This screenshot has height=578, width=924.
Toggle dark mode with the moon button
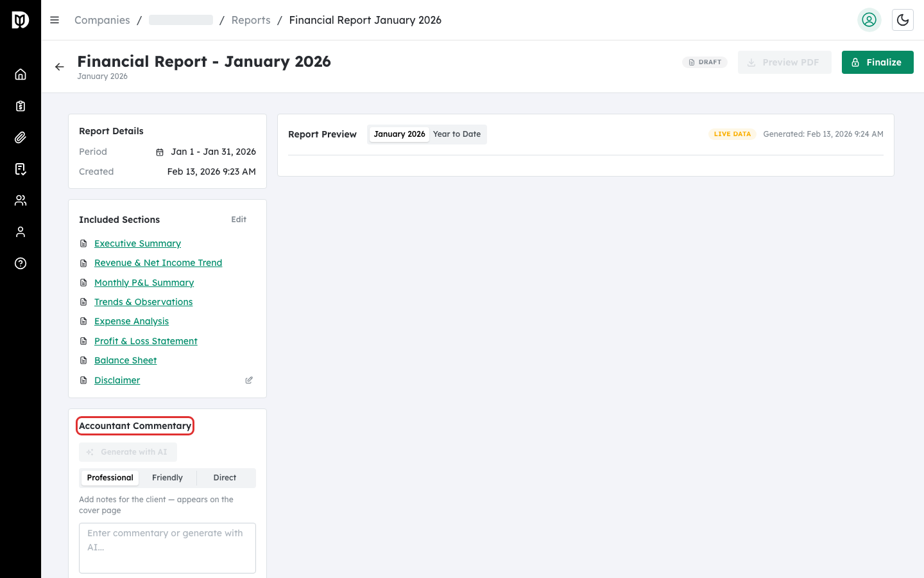pos(903,20)
